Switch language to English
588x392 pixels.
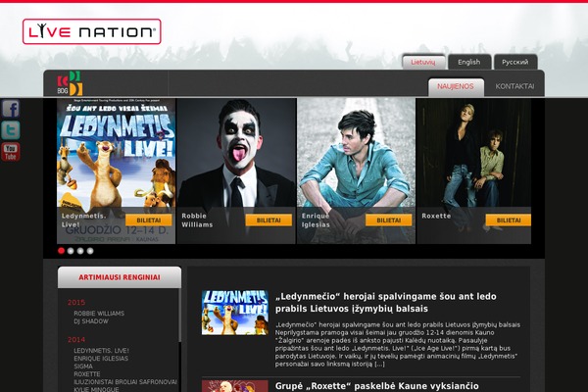point(469,62)
